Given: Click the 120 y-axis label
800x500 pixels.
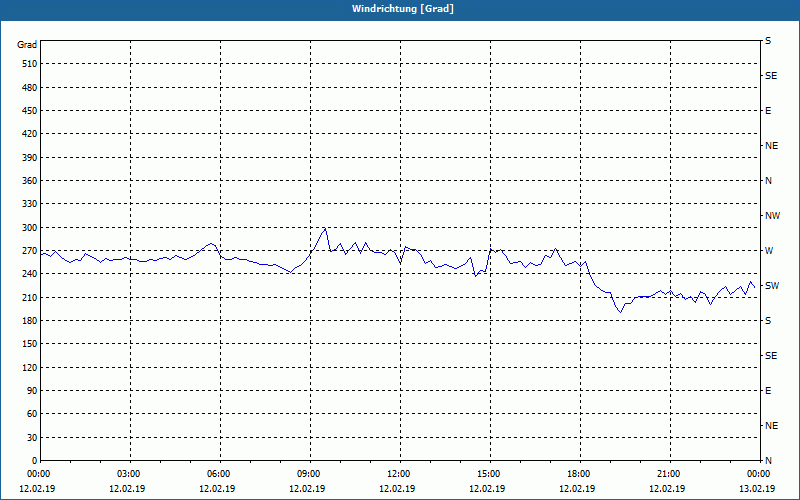Looking at the screenshot, I should click(30, 367).
